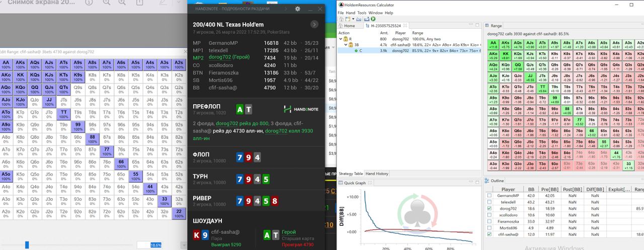Screen dimensions: 644x250
Task: Open the Help menu
Action: point(389,13)
